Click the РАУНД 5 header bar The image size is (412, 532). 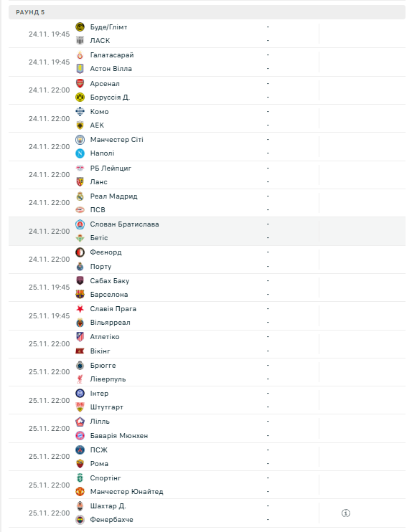coord(207,12)
